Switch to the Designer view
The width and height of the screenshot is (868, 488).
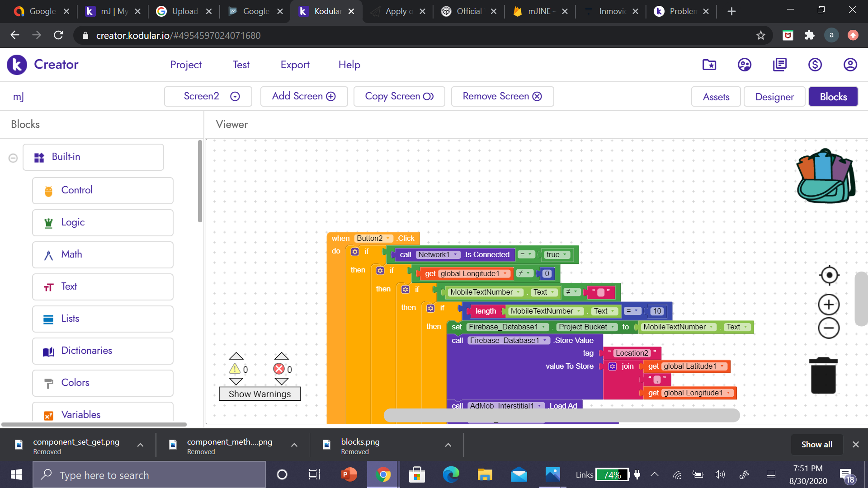pos(774,97)
